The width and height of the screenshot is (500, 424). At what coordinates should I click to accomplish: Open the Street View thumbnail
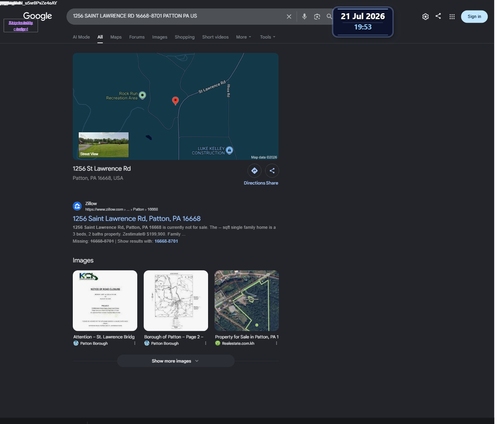tap(104, 144)
